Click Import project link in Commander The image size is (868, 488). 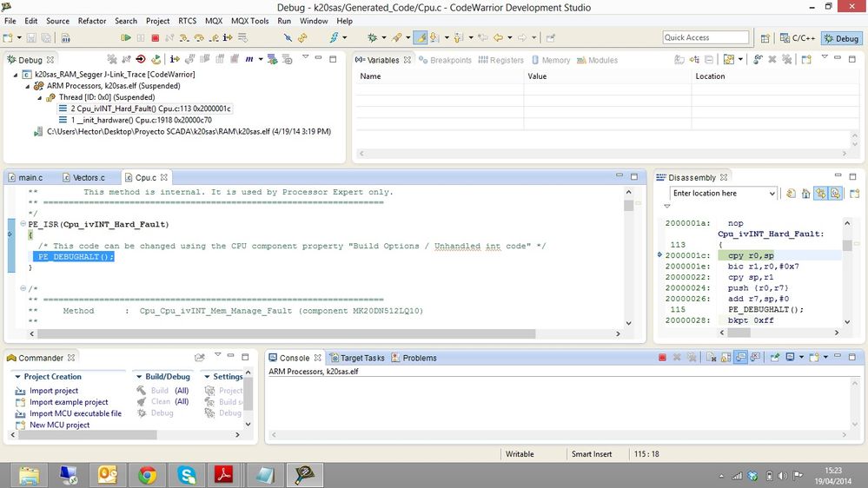(54, 391)
